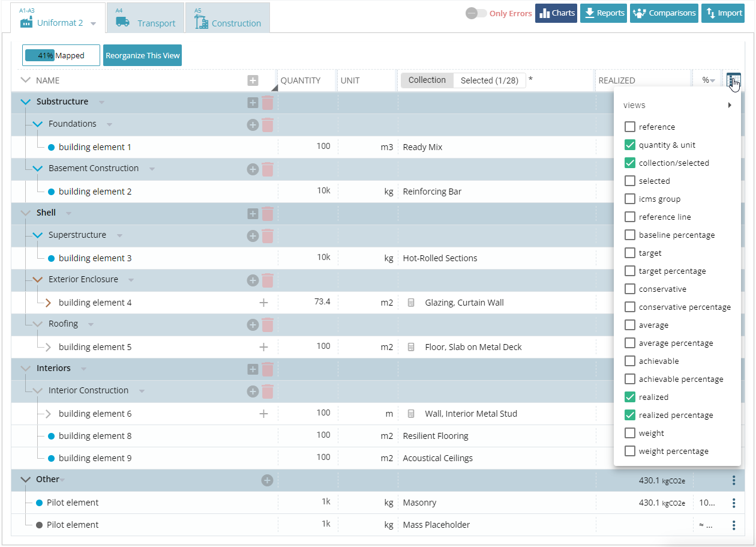
Task: Click the add icon in Foundations row
Action: click(253, 125)
